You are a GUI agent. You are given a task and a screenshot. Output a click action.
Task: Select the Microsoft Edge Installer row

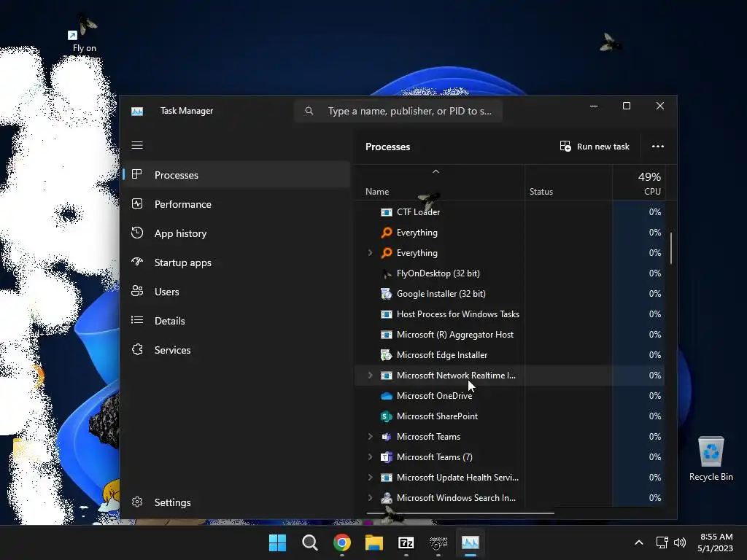click(509, 355)
